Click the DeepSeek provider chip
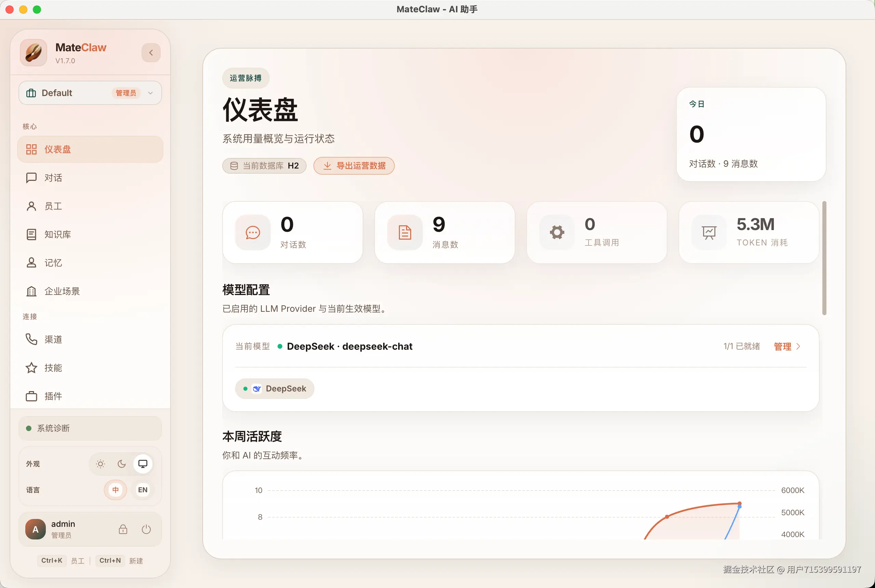The image size is (875, 588). tap(275, 388)
